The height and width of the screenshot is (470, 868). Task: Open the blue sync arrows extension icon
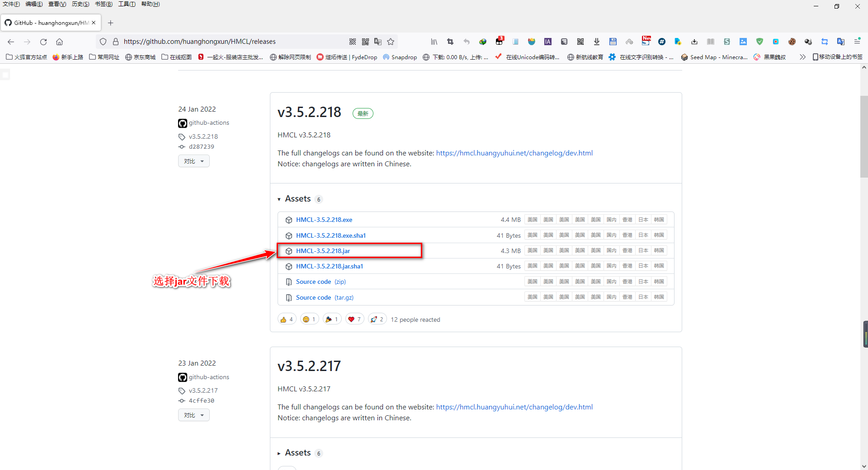[x=825, y=42]
